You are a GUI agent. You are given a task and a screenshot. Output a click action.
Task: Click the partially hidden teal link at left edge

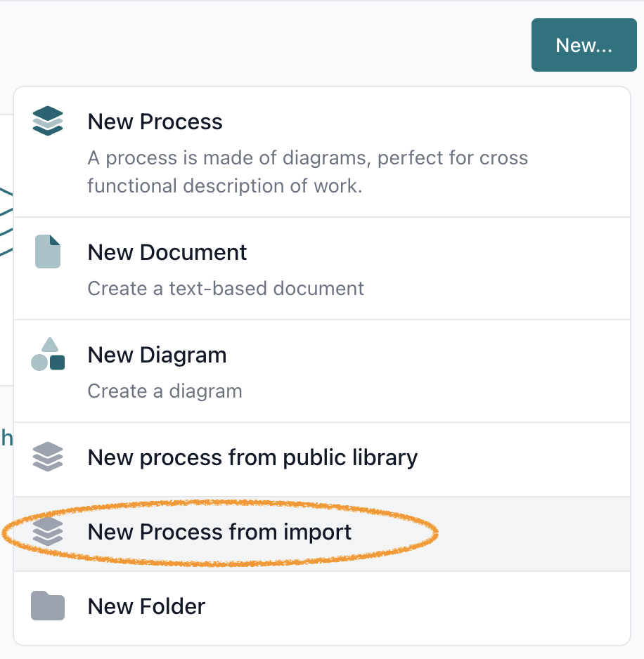tap(7, 438)
